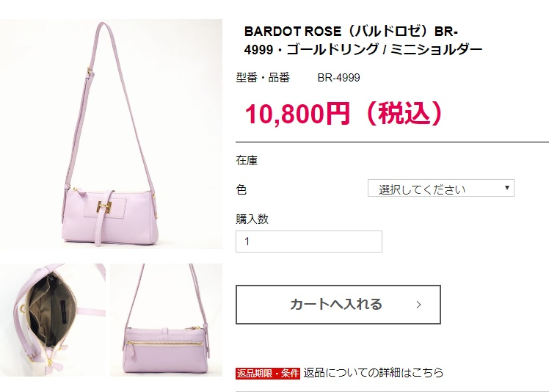The width and height of the screenshot is (549, 392).
Task: Click the purchase quantity input field
Action: pyautogui.click(x=309, y=242)
